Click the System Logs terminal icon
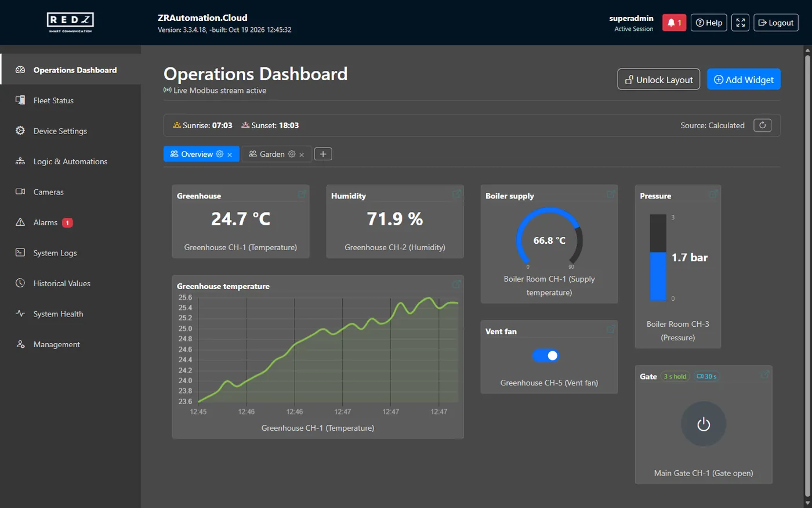The width and height of the screenshot is (812, 508). pos(20,253)
